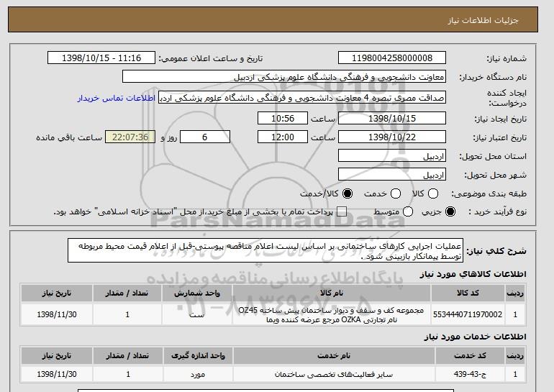This screenshot has height=392, width=554.
Task: Click the نام دستگاه خریدار field
Action: (284, 77)
